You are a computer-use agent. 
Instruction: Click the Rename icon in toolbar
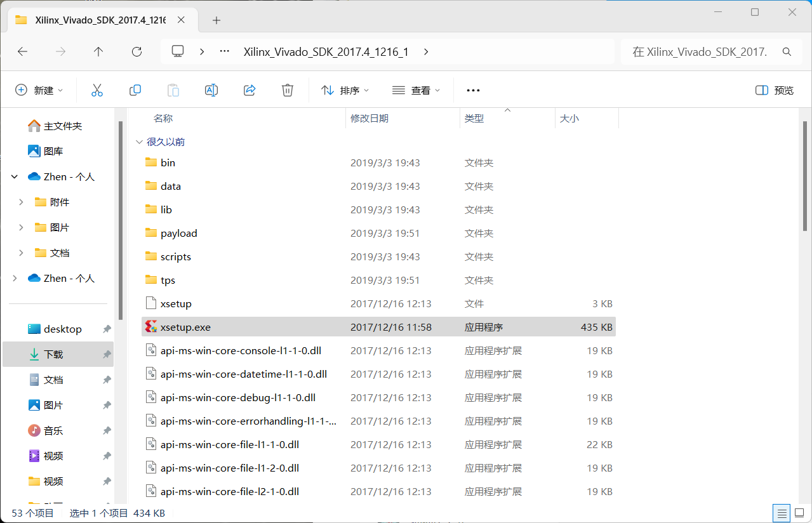(211, 90)
